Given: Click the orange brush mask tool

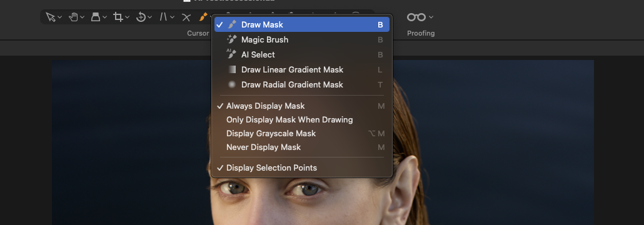Looking at the screenshot, I should pyautogui.click(x=203, y=17).
